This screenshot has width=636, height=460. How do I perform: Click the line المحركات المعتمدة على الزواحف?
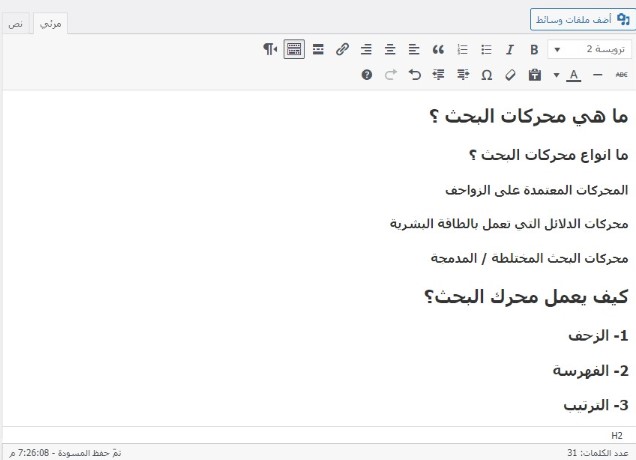point(537,190)
